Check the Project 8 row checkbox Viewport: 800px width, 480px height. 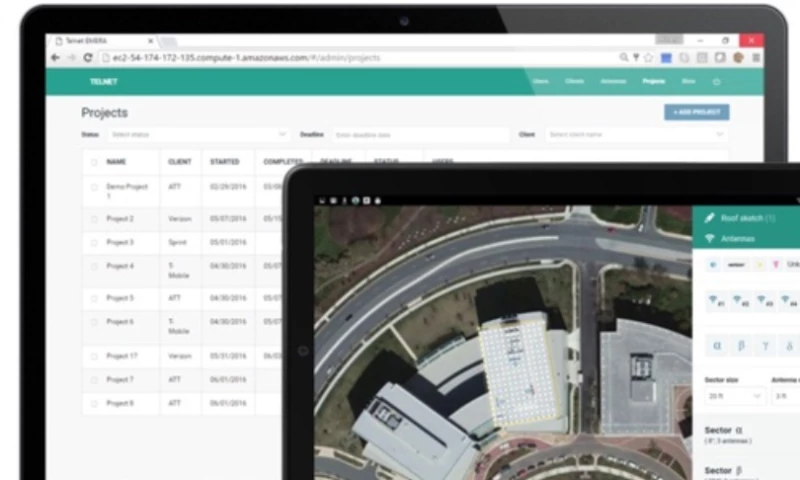tap(94, 403)
